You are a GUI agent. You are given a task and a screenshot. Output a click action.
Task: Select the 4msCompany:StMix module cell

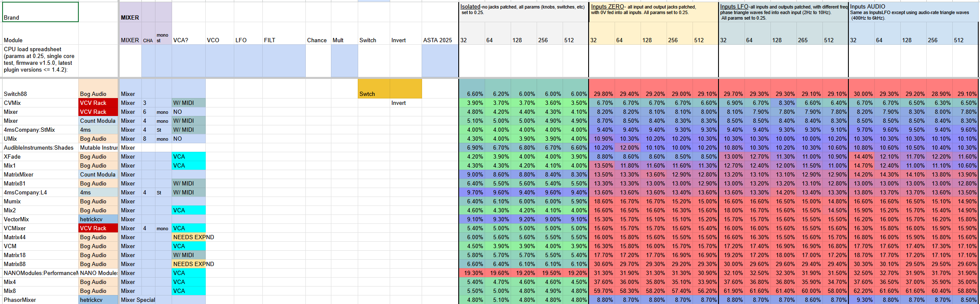[40, 130]
